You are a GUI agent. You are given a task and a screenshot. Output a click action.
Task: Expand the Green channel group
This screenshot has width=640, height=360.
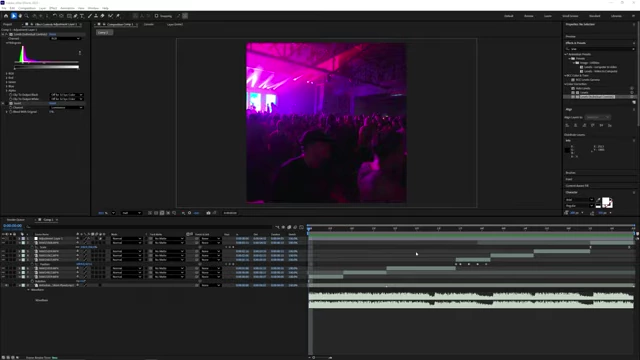tap(7, 82)
